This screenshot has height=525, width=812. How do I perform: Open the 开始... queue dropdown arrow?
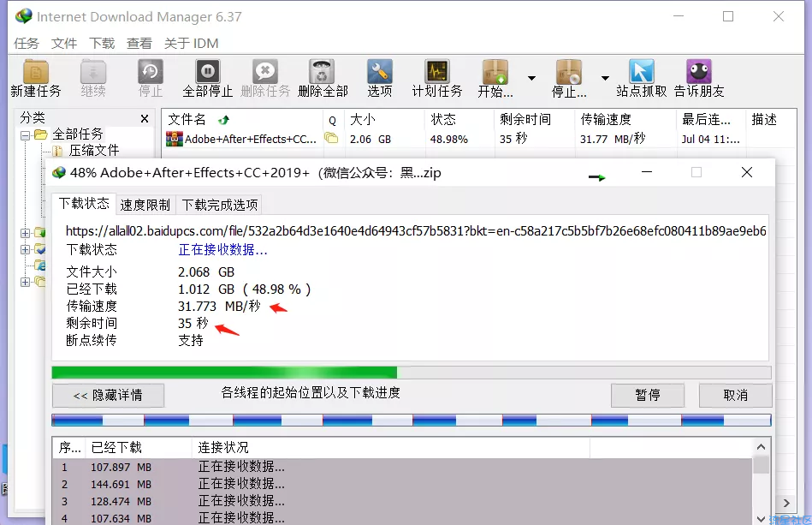tap(531, 78)
